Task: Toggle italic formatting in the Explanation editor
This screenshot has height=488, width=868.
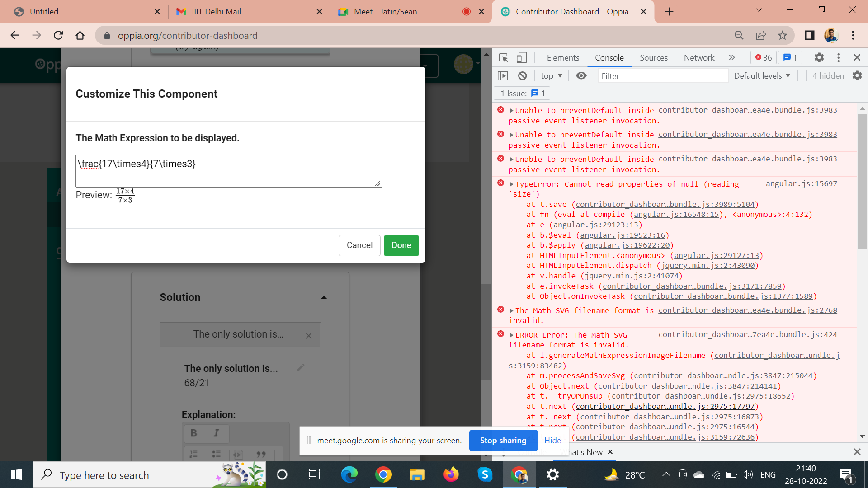Action: 217,433
